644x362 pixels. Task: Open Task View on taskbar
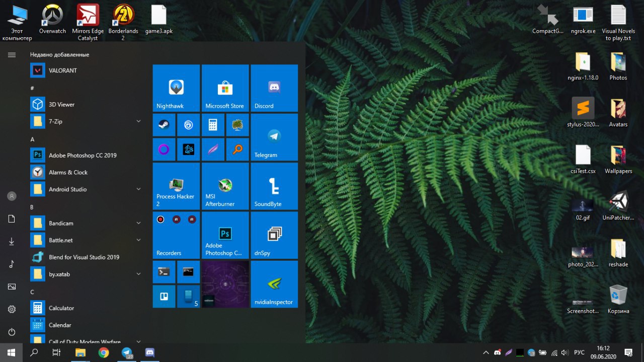coord(57,352)
